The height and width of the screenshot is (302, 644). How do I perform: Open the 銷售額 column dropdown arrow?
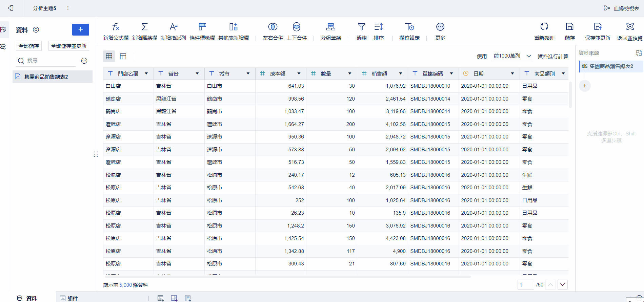[401, 73]
